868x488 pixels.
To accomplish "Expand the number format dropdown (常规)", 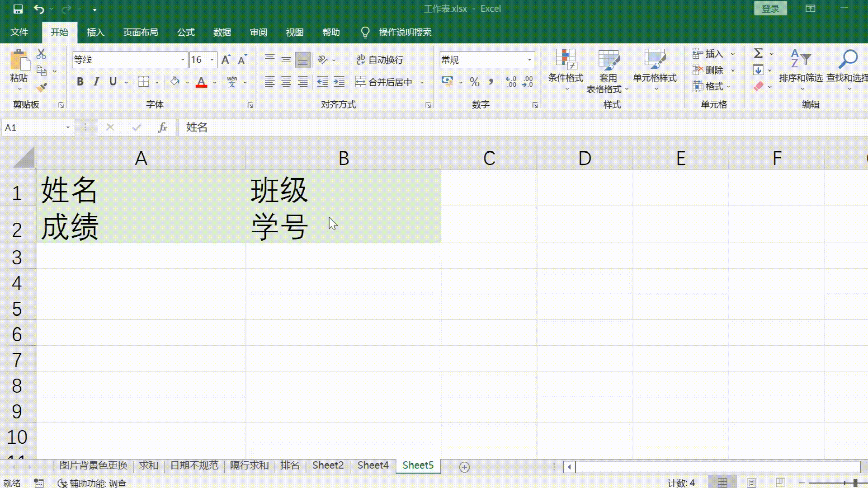I will tap(529, 60).
